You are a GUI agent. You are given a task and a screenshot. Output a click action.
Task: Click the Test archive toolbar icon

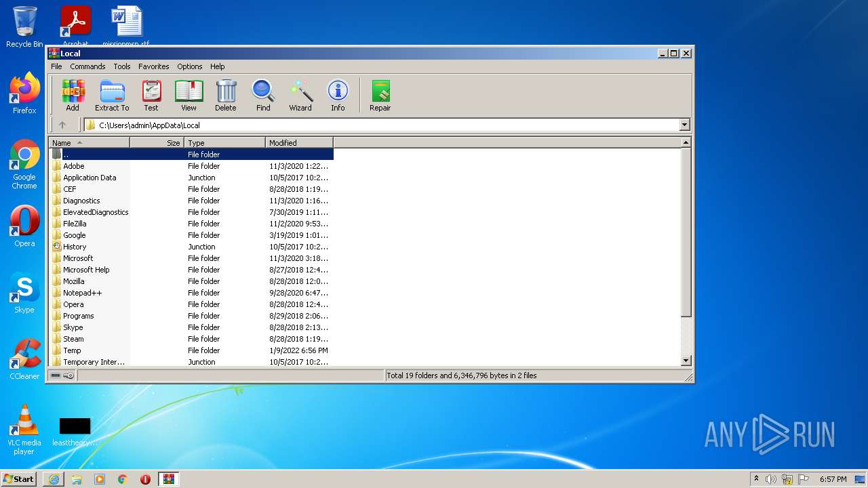[151, 96]
